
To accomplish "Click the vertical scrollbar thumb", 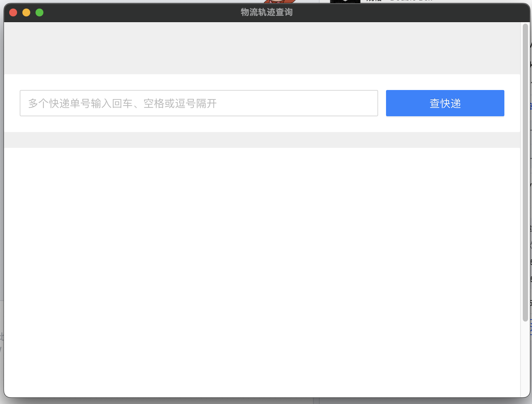I will point(525,172).
